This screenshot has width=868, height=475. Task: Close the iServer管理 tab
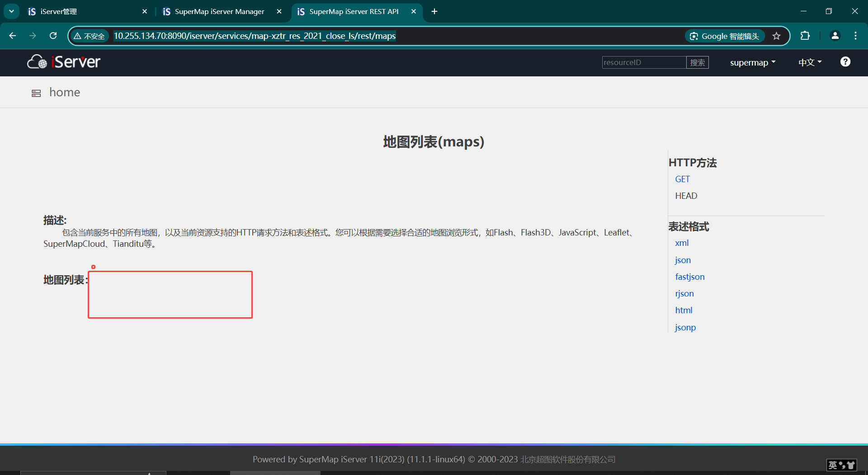145,11
